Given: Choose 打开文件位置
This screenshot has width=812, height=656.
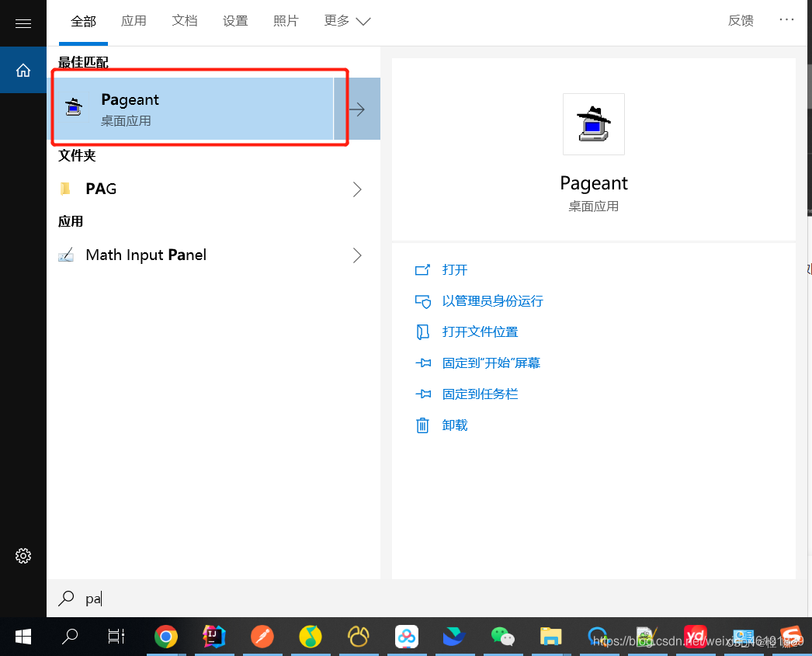Looking at the screenshot, I should pos(480,332).
